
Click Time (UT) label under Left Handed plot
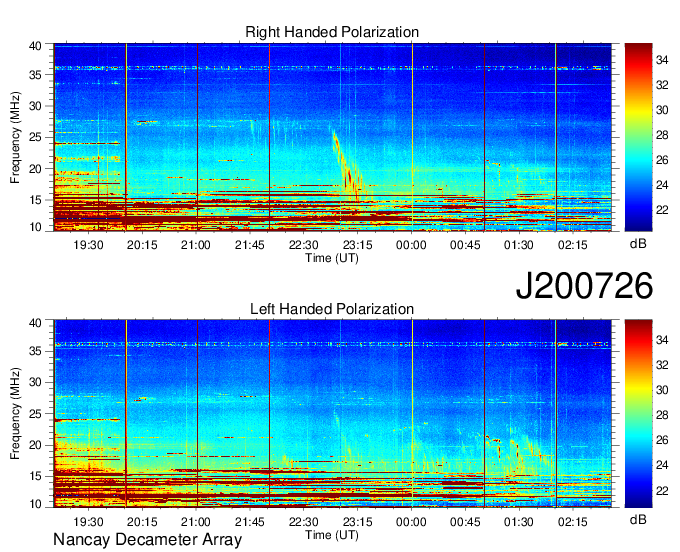point(332,535)
